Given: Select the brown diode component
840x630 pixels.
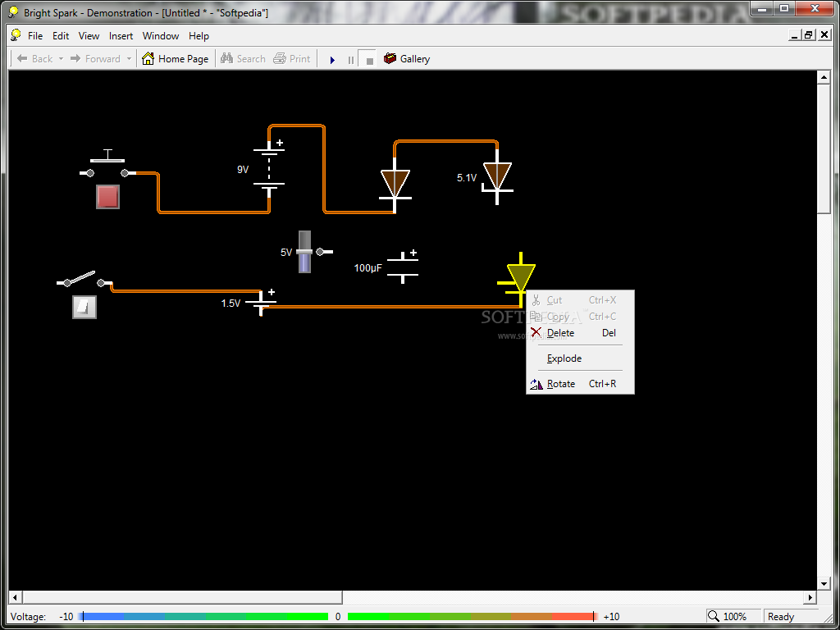Looking at the screenshot, I should [395, 185].
